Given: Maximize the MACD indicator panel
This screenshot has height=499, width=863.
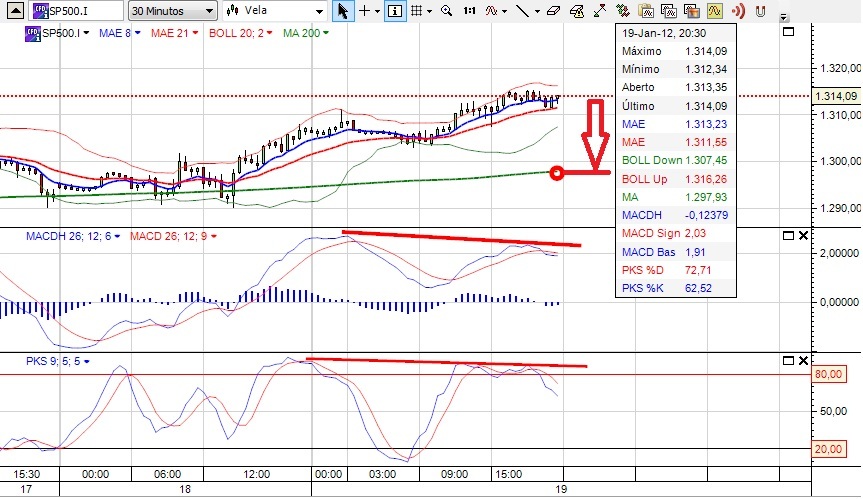Looking at the screenshot, I should point(788,235).
